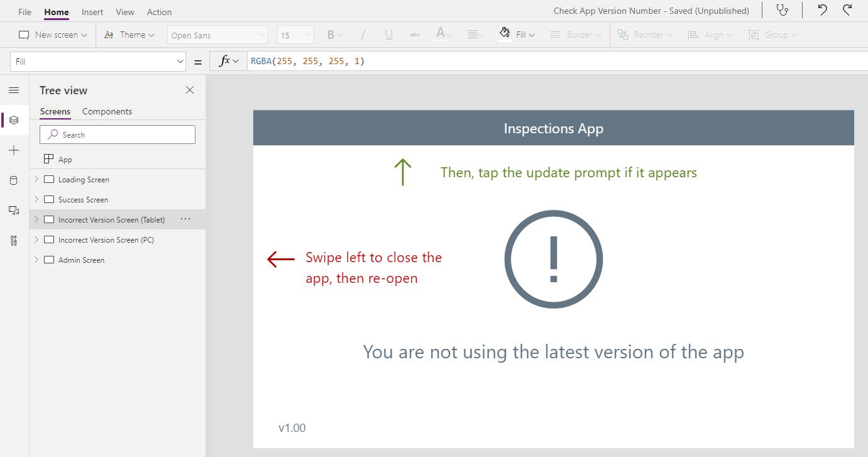The width and height of the screenshot is (868, 457).
Task: Open the Data sources panel icon
Action: (x=14, y=180)
